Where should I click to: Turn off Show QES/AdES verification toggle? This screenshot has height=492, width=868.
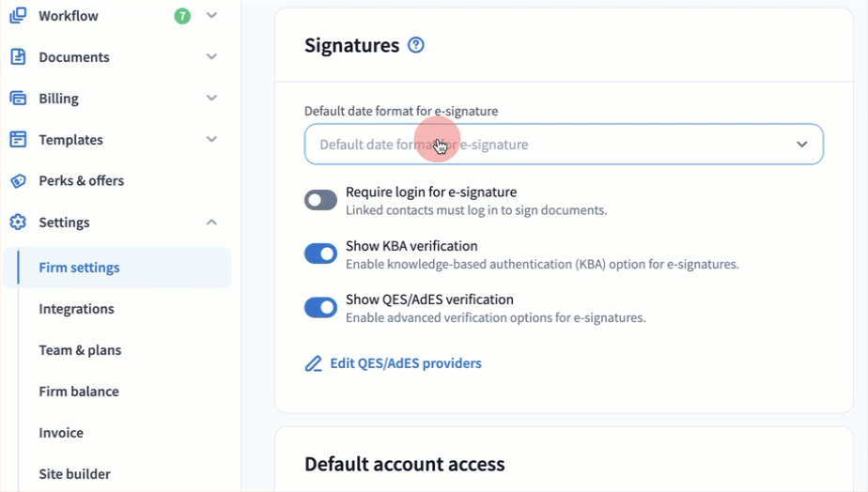click(320, 307)
